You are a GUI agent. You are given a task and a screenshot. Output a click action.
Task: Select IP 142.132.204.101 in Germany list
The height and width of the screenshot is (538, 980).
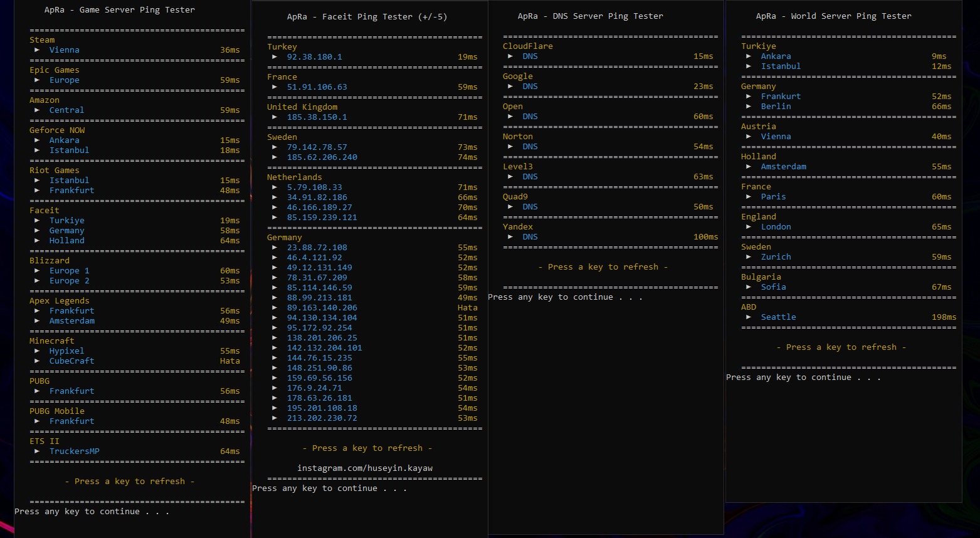[325, 348]
